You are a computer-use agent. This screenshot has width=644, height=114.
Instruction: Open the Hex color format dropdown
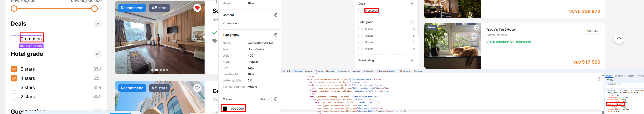[x=264, y=99]
